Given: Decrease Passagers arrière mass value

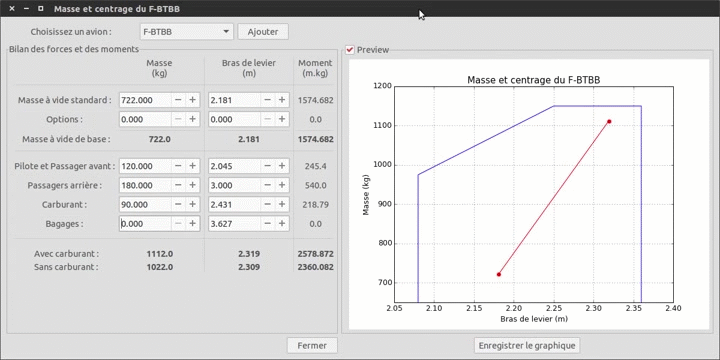Looking at the screenshot, I should pyautogui.click(x=178, y=186).
